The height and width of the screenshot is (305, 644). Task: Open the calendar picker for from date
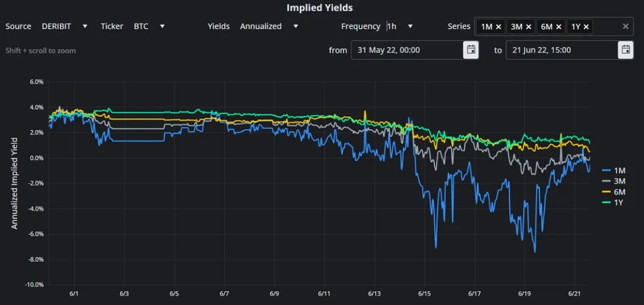point(471,50)
